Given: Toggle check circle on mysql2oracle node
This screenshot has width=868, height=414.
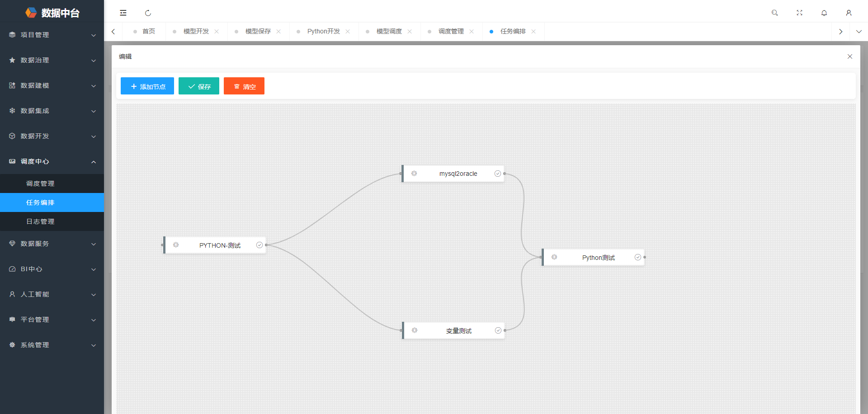Looking at the screenshot, I should click(x=498, y=174).
